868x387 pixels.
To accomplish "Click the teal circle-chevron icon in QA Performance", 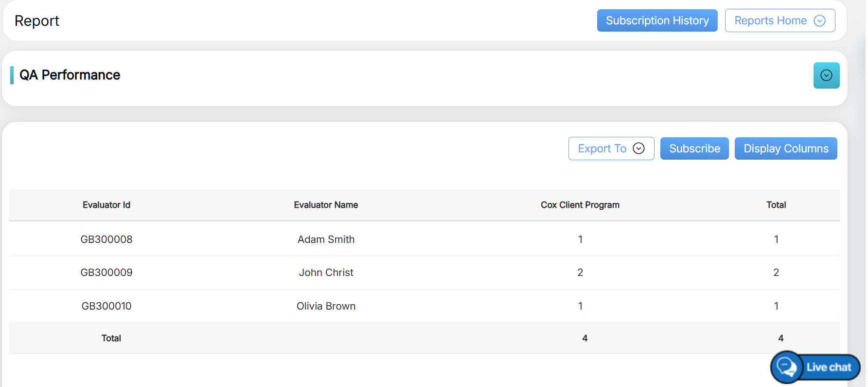I will pos(826,75).
